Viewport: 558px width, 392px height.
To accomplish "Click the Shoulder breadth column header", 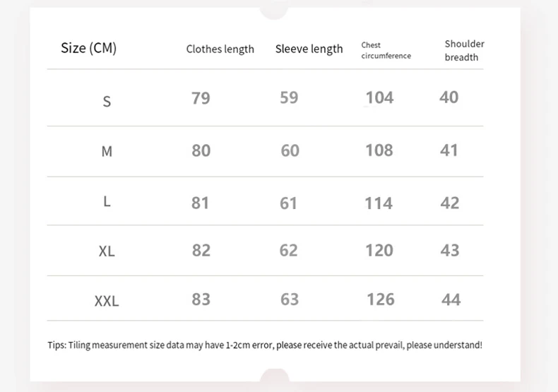I will point(464,50).
